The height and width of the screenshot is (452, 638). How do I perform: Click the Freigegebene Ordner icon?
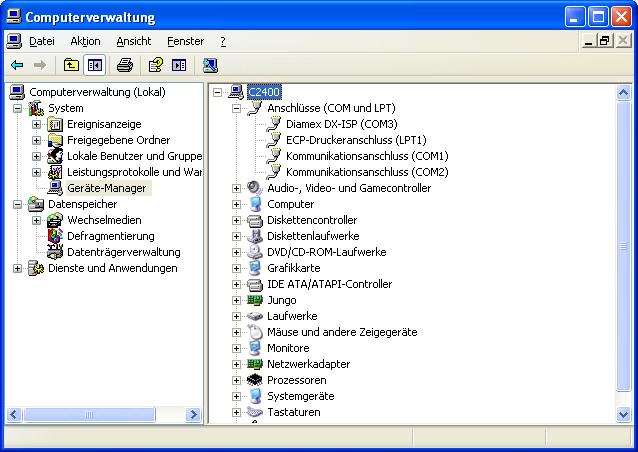[x=55, y=140]
